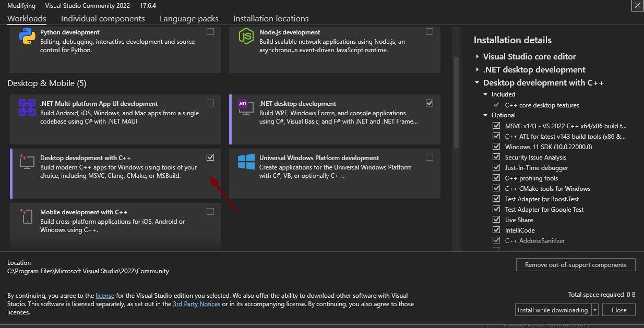Switch to the Individual components tab
644x328 pixels.
point(103,19)
